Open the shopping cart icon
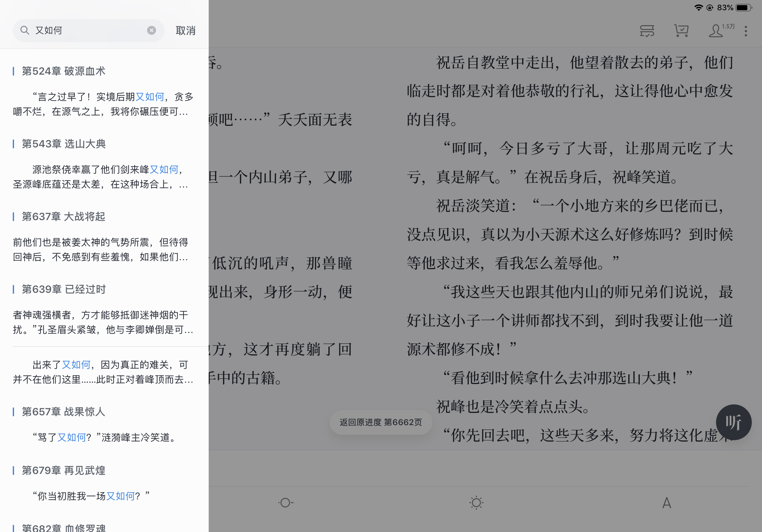762x532 pixels. 681,31
